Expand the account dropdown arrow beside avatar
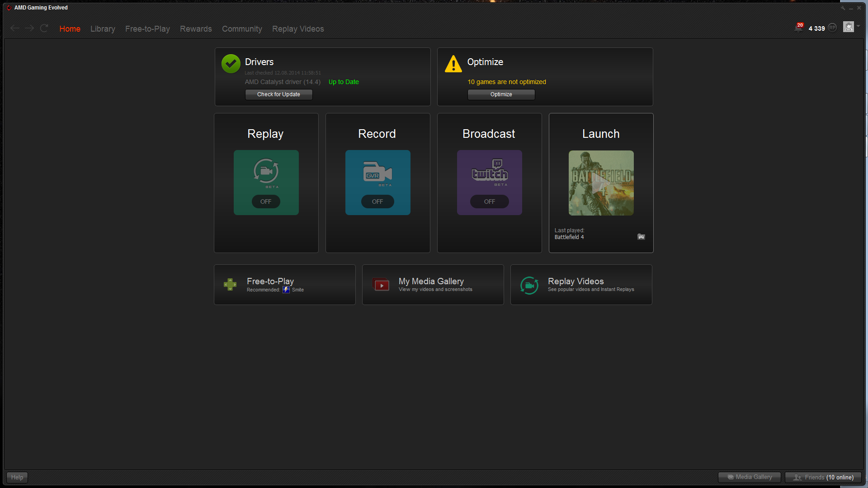This screenshot has width=868, height=488. (858, 26)
